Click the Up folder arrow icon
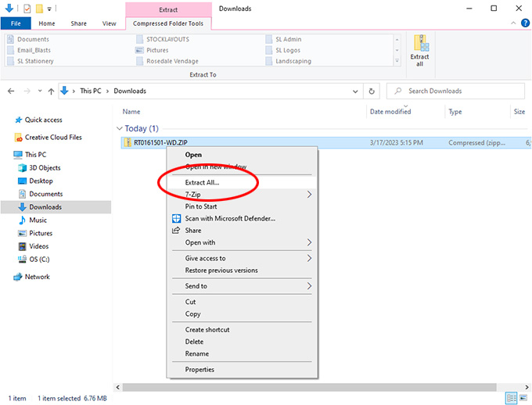 (51, 91)
